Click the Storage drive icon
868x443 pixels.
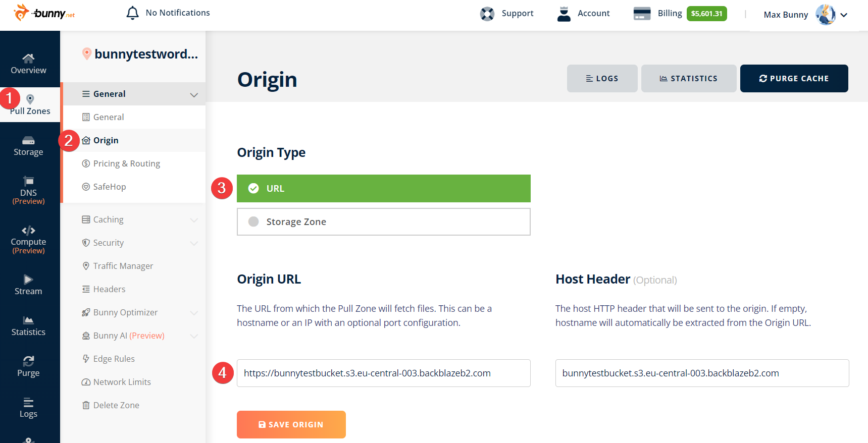coord(28,140)
